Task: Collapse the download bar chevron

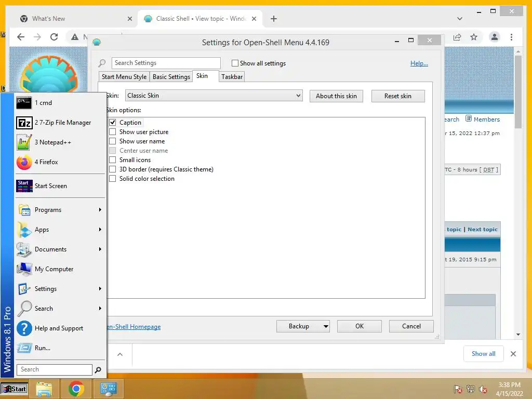Action: [x=120, y=354]
